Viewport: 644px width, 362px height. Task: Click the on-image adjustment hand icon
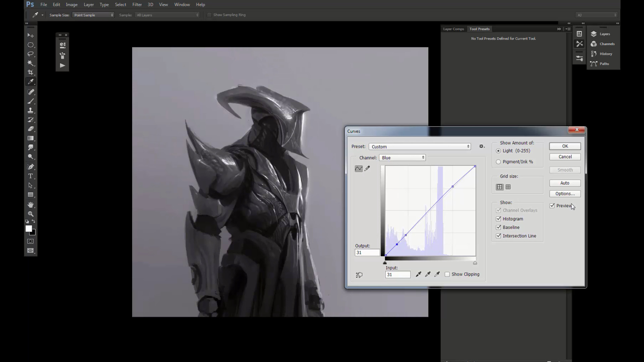click(359, 275)
